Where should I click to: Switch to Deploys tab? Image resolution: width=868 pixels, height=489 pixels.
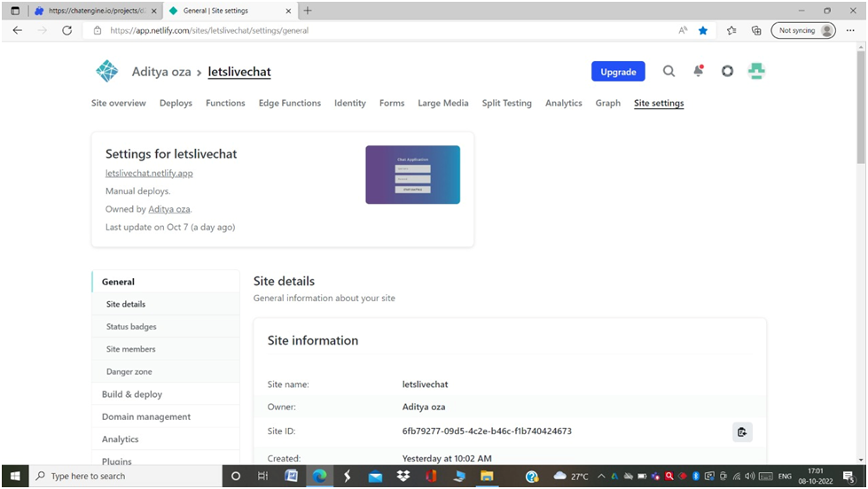point(176,103)
